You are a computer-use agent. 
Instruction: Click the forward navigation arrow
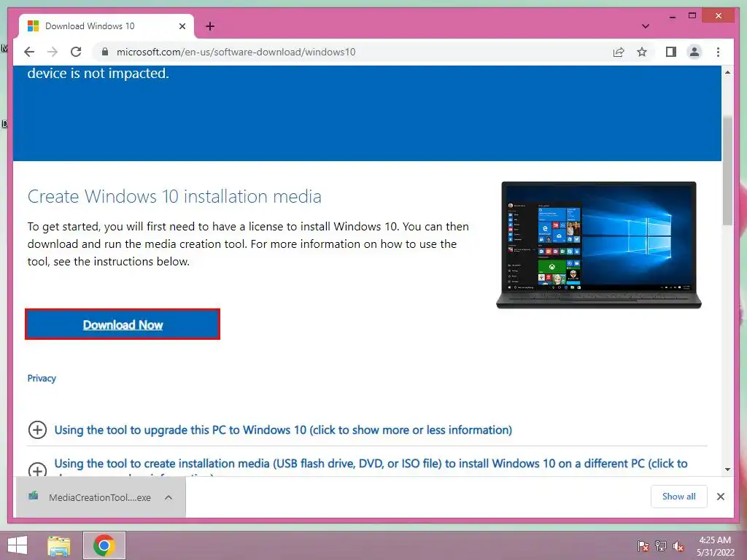(53, 52)
